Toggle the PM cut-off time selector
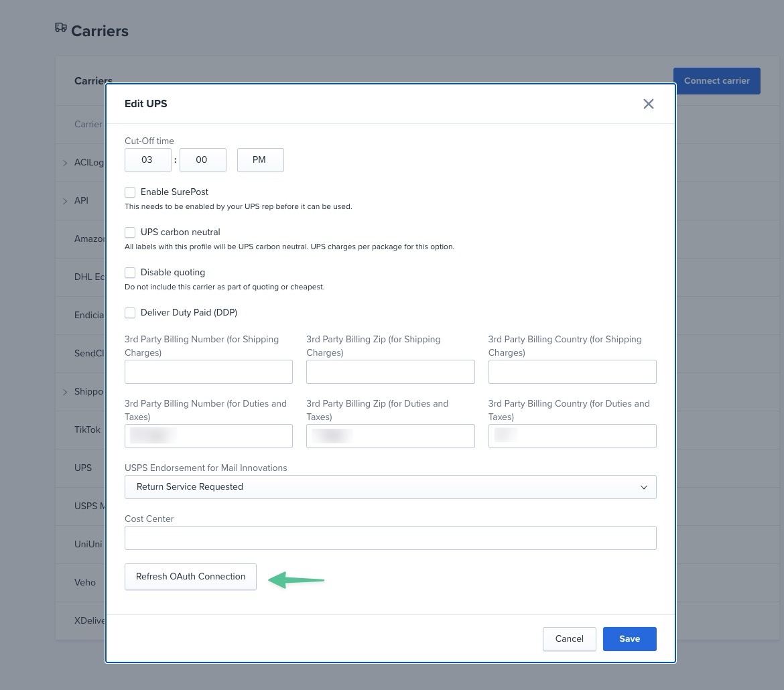The width and height of the screenshot is (784, 690). [260, 160]
